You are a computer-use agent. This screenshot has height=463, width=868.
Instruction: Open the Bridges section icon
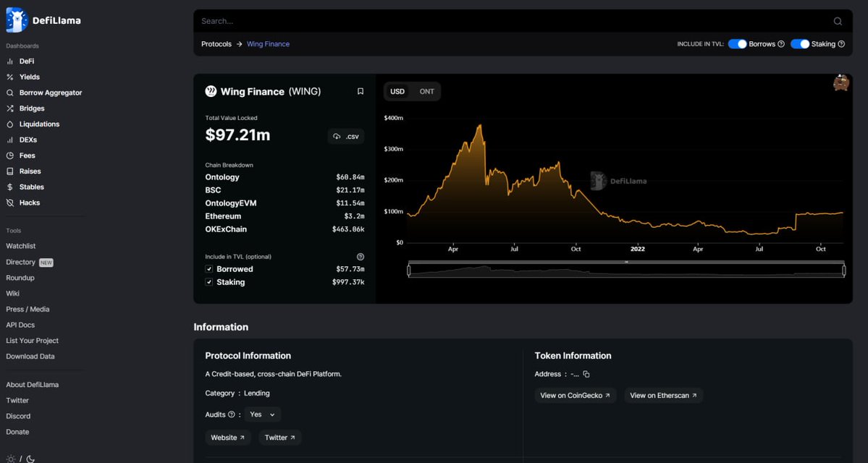(x=9, y=108)
